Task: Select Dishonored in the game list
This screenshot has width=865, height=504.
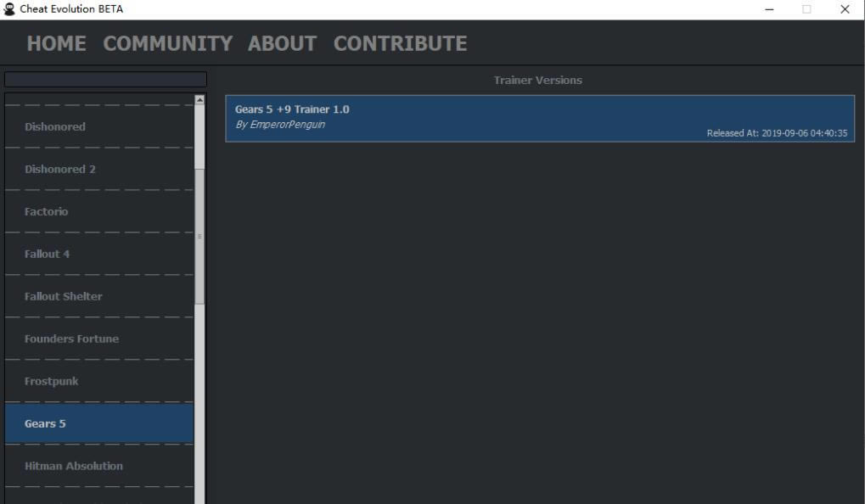Action: 99,126
